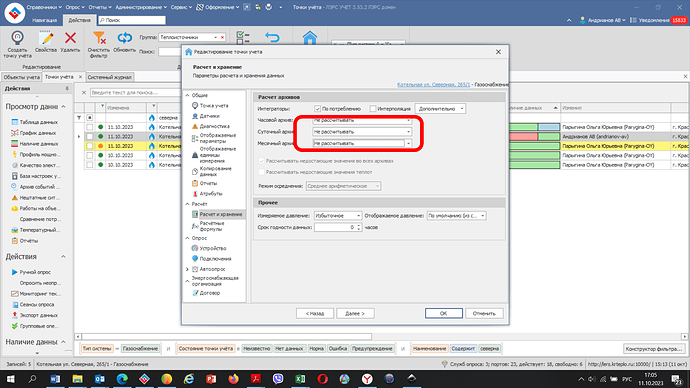
Task: Open Opera from the taskbar
Action: coord(323,379)
